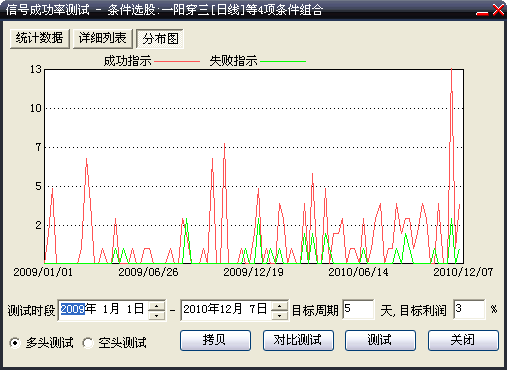The image size is (507, 370).
Task: Click the 目标周期 label
Action: 315,311
